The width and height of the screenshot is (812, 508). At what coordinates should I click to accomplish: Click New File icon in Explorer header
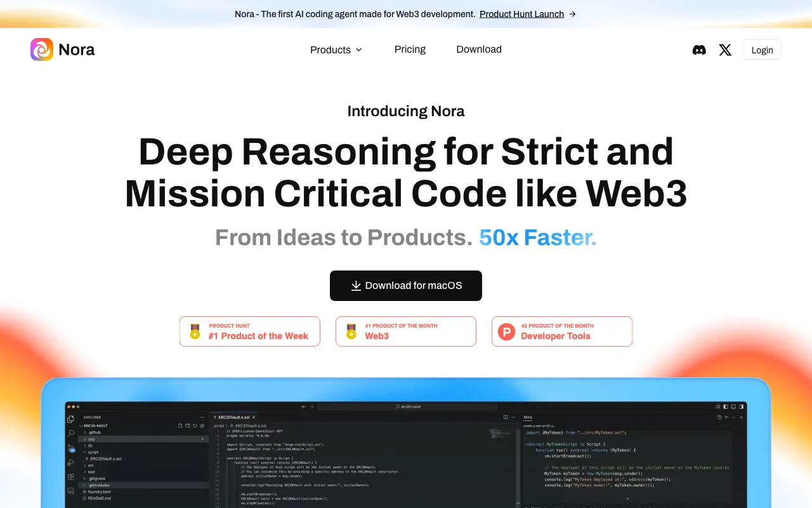click(x=181, y=425)
